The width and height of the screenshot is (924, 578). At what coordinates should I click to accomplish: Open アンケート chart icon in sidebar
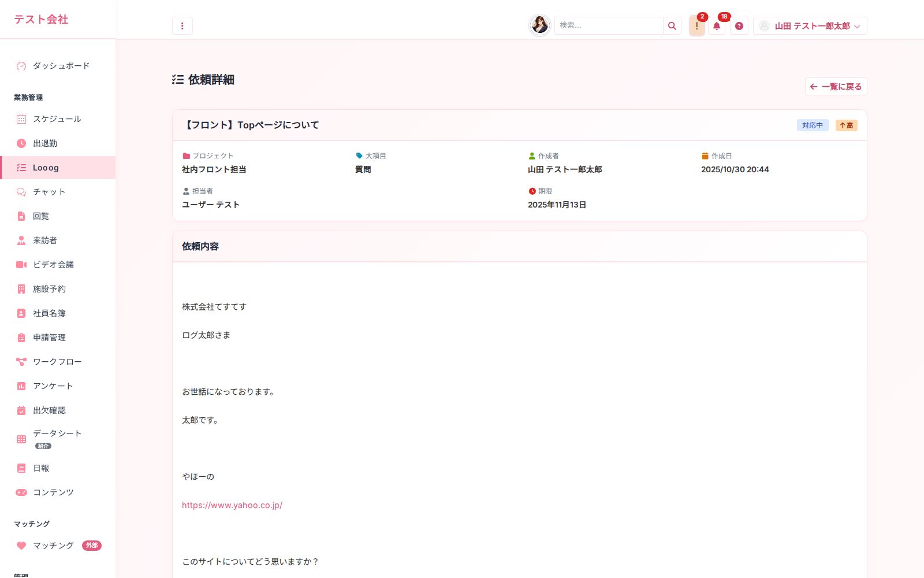[x=21, y=386]
